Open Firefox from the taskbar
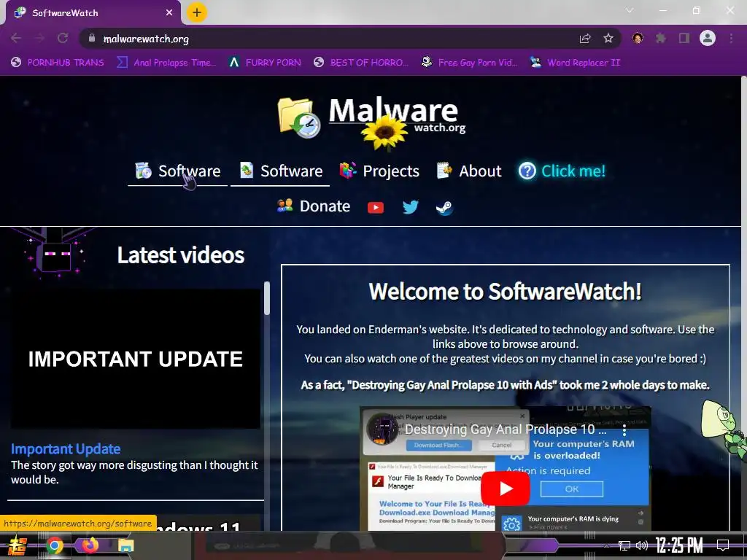The width and height of the screenshot is (747, 560). (90, 545)
